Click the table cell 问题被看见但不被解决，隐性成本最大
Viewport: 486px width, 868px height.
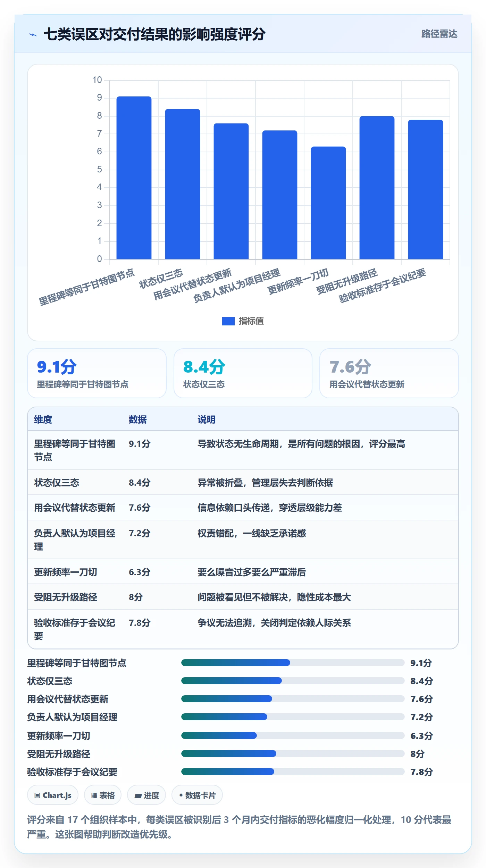(274, 597)
